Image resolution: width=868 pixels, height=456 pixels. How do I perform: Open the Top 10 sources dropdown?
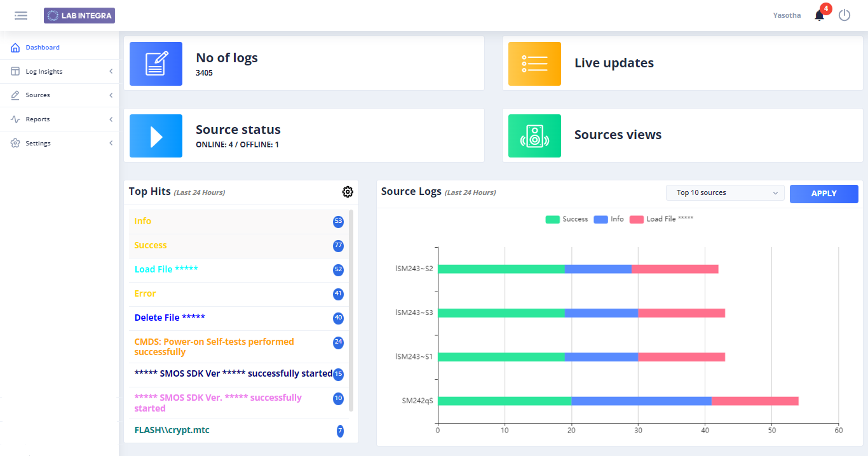[x=725, y=193]
